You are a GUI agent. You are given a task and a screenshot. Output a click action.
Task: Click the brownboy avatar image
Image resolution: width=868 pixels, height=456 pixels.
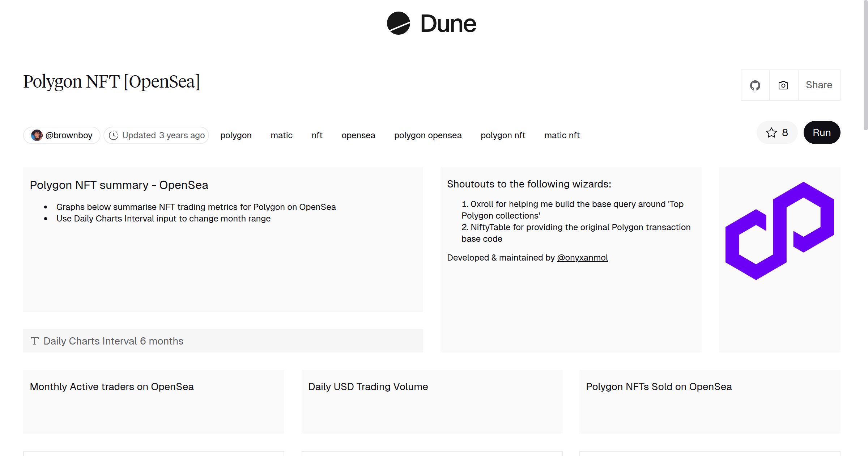(x=37, y=135)
